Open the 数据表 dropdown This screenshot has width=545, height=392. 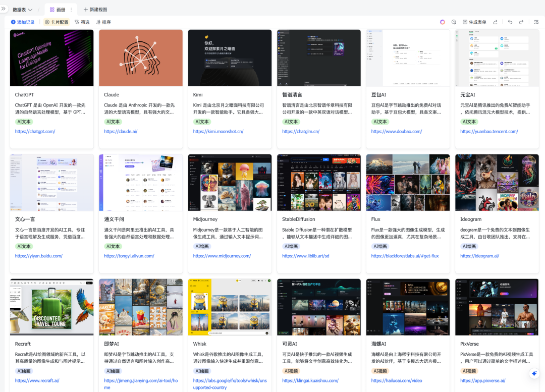point(23,10)
